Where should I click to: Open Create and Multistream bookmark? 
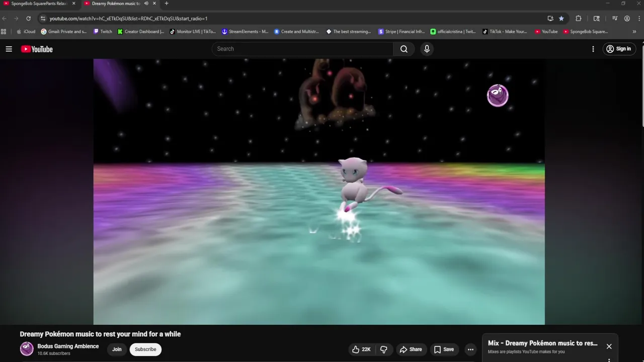297,32
